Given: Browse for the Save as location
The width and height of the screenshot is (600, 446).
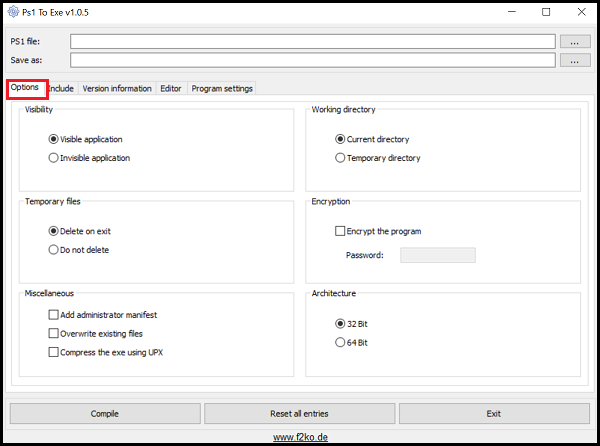Looking at the screenshot, I should coord(574,61).
